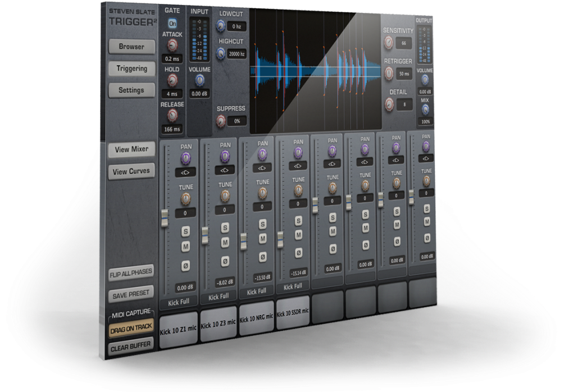Click the Kick 10 Z1 mic channel fader handle

point(165,218)
